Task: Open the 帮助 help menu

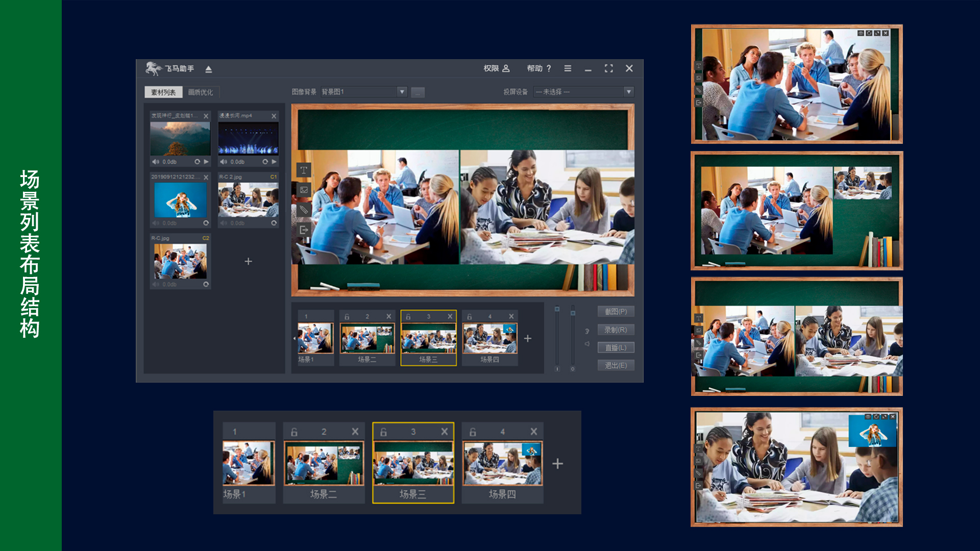Action: [539, 68]
